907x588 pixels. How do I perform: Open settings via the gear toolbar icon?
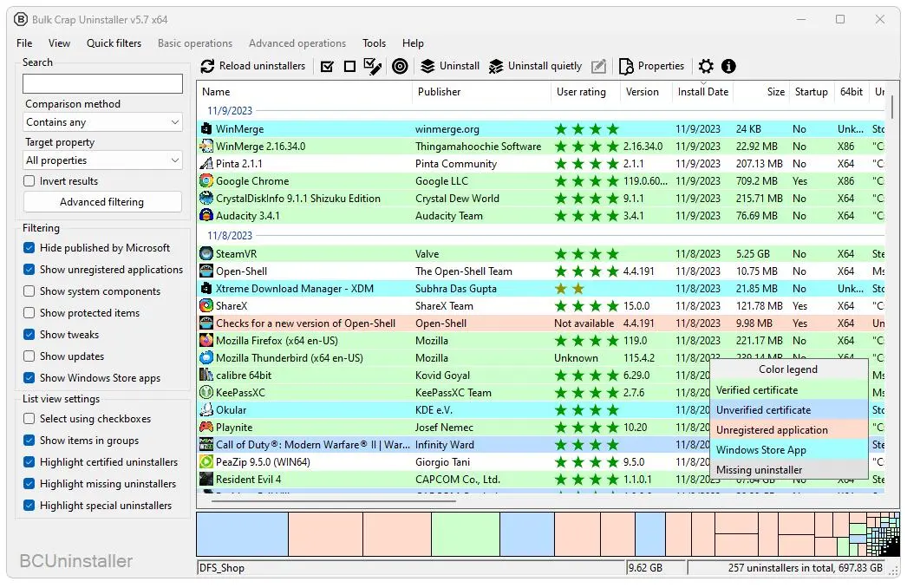(706, 67)
